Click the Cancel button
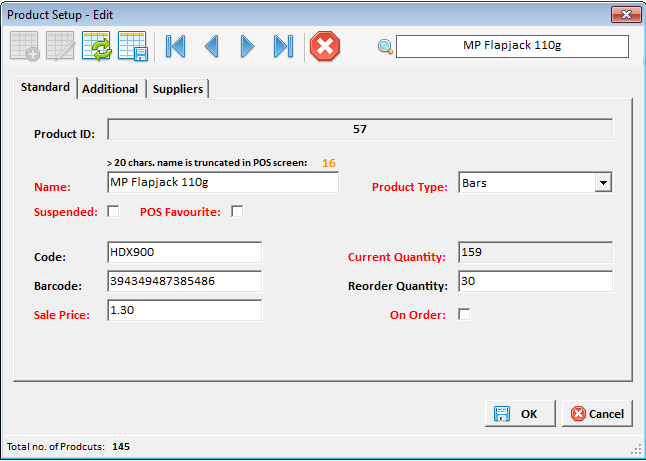This screenshot has height=461, width=646. (597, 413)
